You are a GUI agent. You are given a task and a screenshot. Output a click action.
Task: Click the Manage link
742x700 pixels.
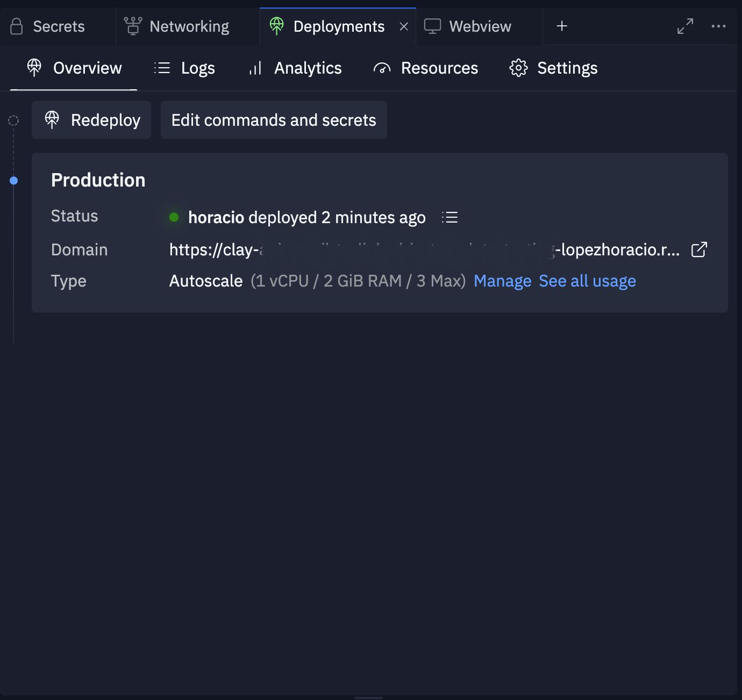[x=502, y=281]
